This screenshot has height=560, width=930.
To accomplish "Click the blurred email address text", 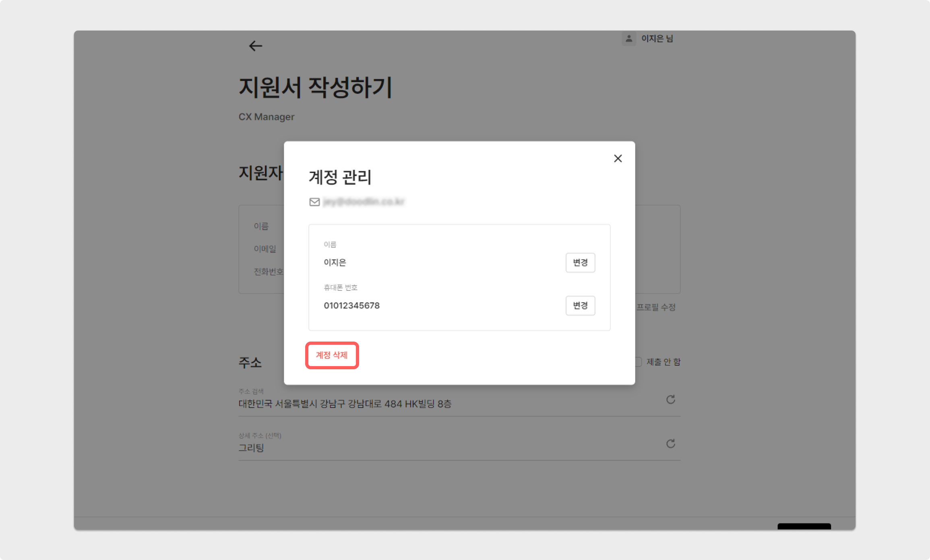I will [x=364, y=202].
